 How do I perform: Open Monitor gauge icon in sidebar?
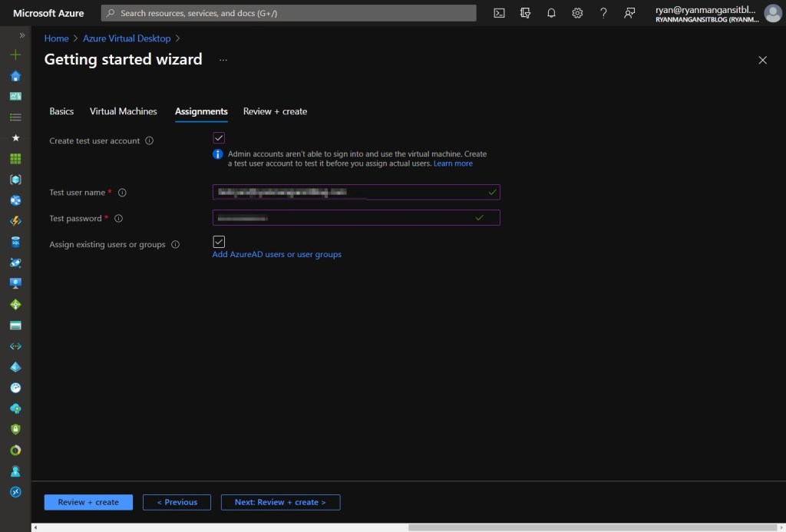click(x=15, y=388)
